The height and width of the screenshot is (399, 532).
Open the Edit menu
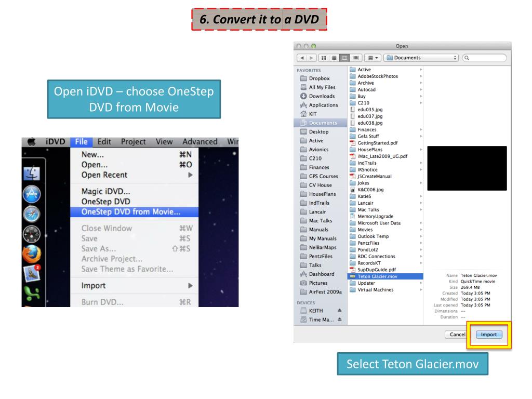pyautogui.click(x=104, y=141)
